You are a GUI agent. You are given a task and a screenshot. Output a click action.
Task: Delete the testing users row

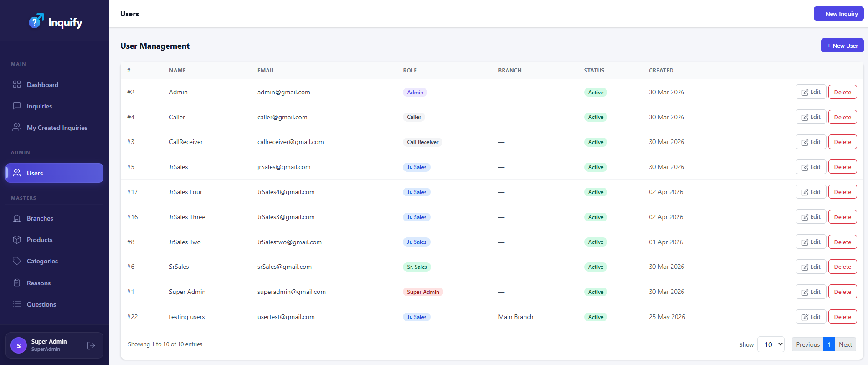[842, 317]
